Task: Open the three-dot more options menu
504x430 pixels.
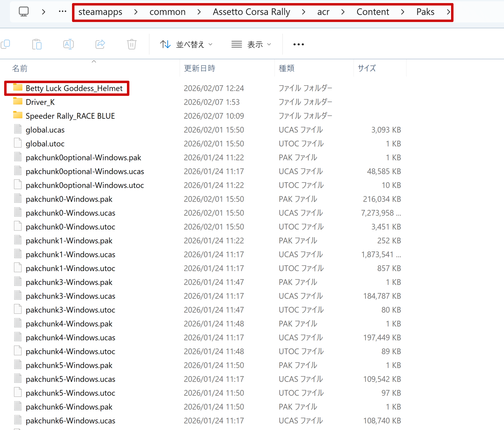Action: (x=299, y=44)
